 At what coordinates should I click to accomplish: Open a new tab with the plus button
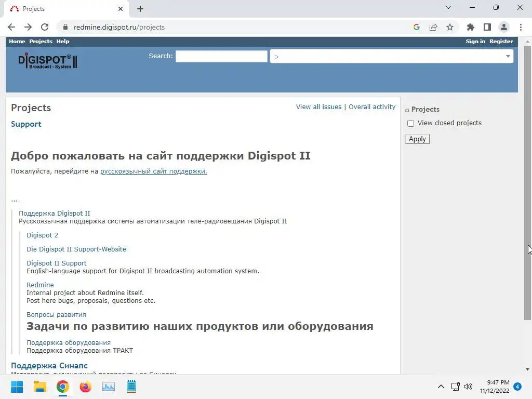(x=140, y=9)
